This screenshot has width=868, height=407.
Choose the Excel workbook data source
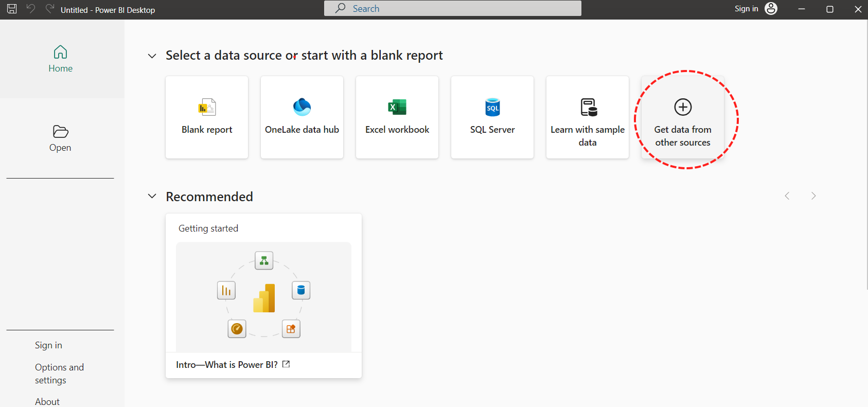tap(397, 117)
